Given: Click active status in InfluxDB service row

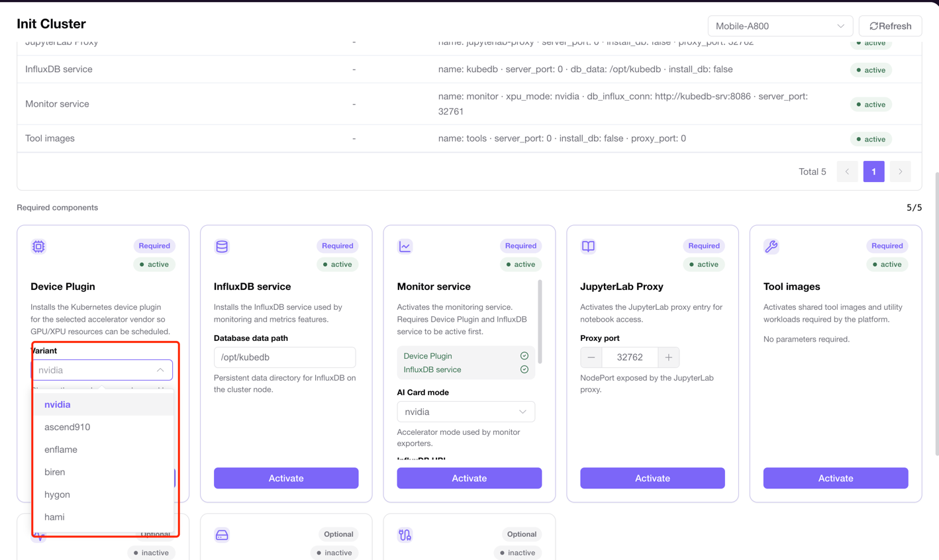Looking at the screenshot, I should pyautogui.click(x=871, y=70).
